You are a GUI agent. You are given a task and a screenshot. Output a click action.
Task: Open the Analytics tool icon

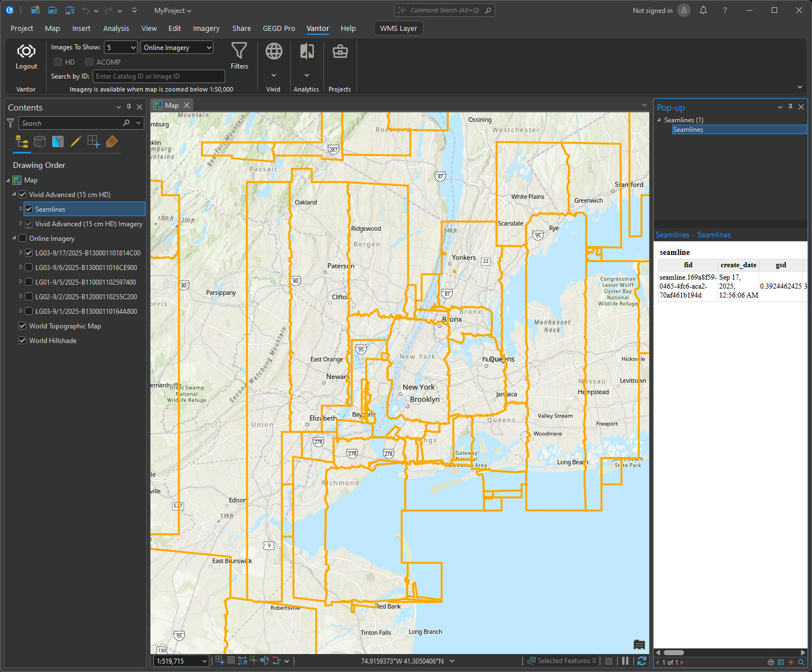[307, 52]
